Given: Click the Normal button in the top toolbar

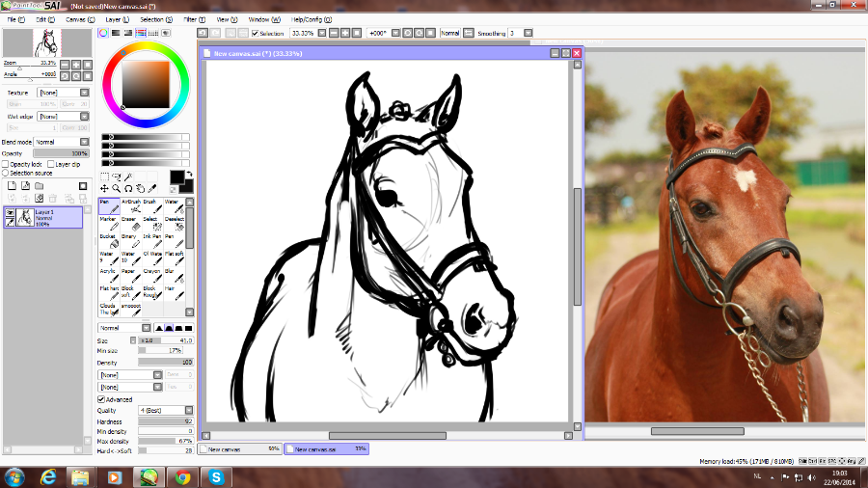Looking at the screenshot, I should point(450,33).
